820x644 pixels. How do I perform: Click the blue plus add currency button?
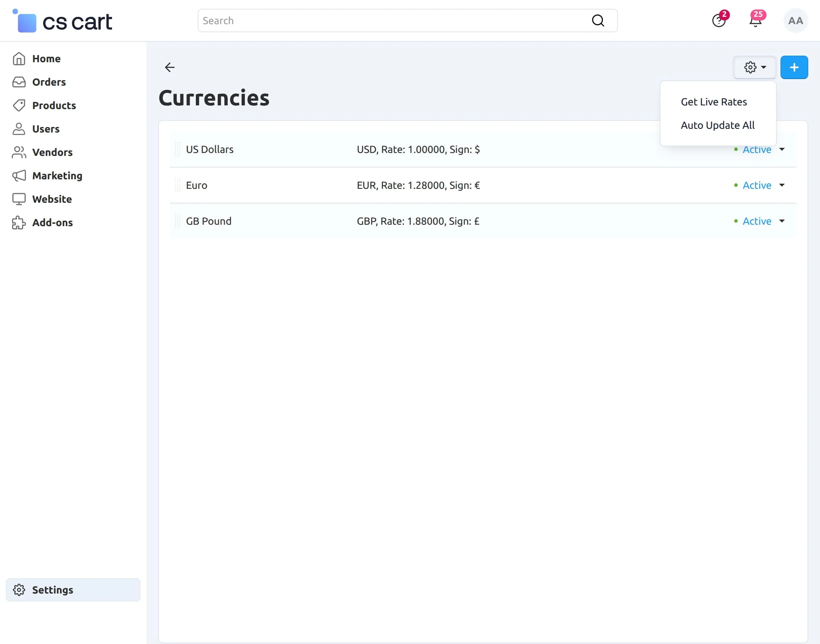[x=794, y=67]
